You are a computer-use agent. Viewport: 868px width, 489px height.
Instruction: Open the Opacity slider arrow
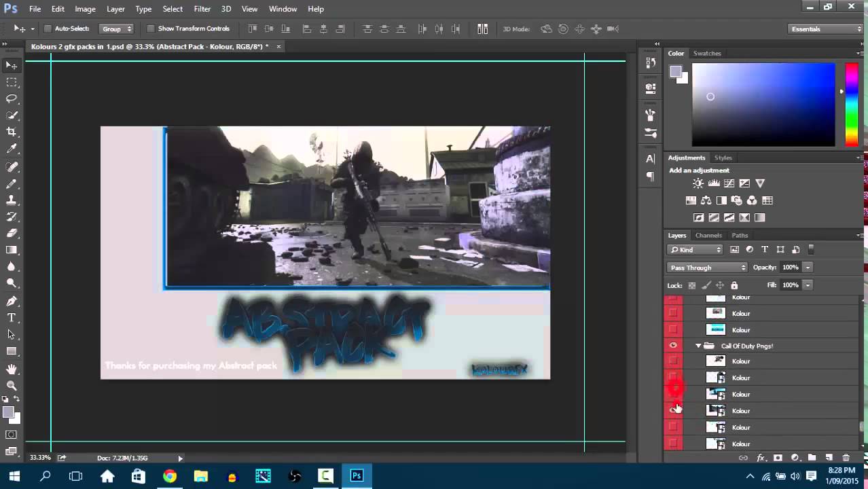click(x=808, y=268)
